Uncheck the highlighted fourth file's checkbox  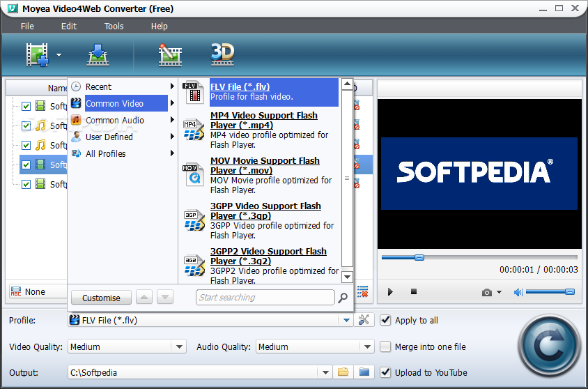[x=26, y=165]
